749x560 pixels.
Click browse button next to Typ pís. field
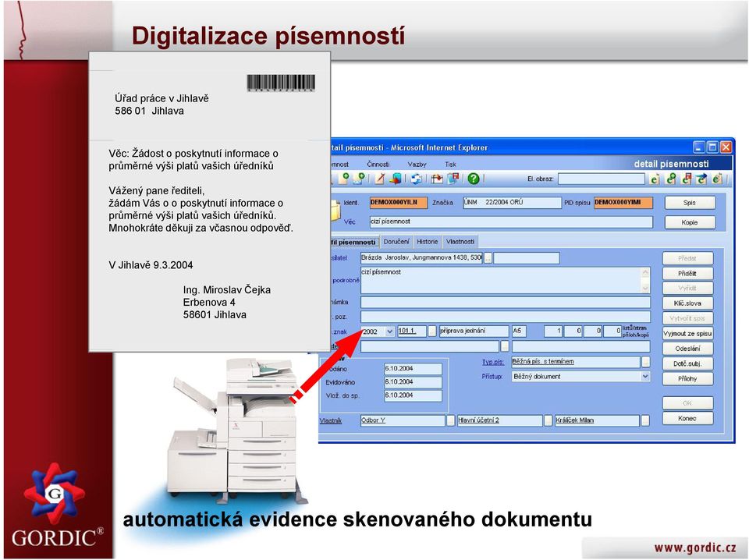[645, 362]
